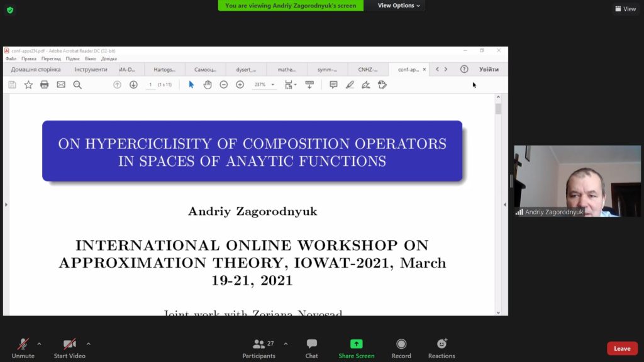Open the add comment note tool
644x362 pixels.
pos(333,85)
